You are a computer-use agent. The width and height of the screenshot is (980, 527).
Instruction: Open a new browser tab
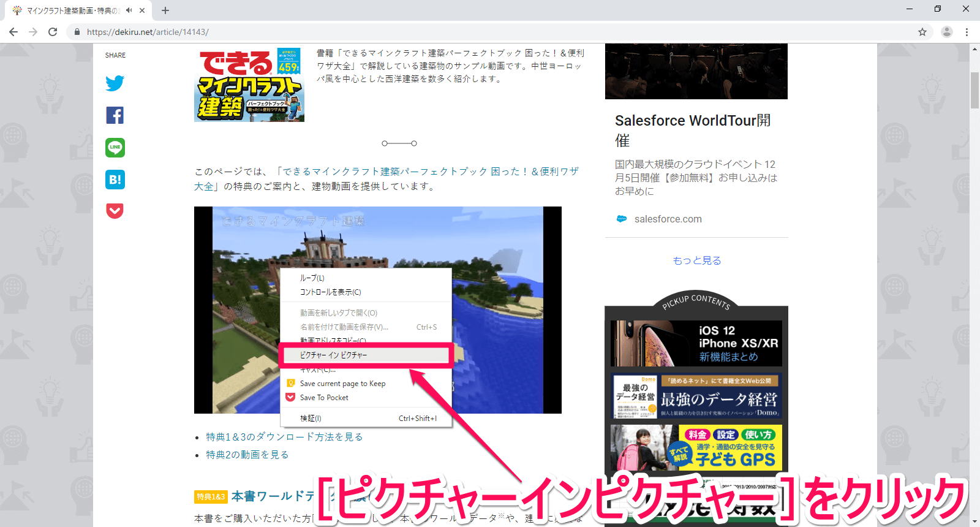click(x=165, y=10)
